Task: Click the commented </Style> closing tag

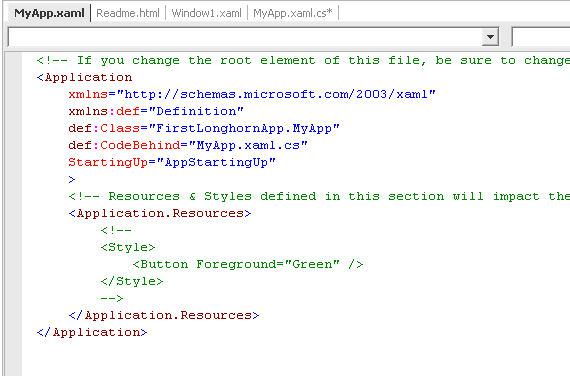Action: 132,281
